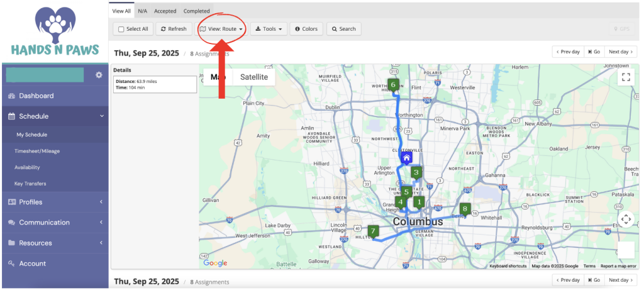The image size is (644, 290).
Task: Open the Colors settings button
Action: click(306, 29)
